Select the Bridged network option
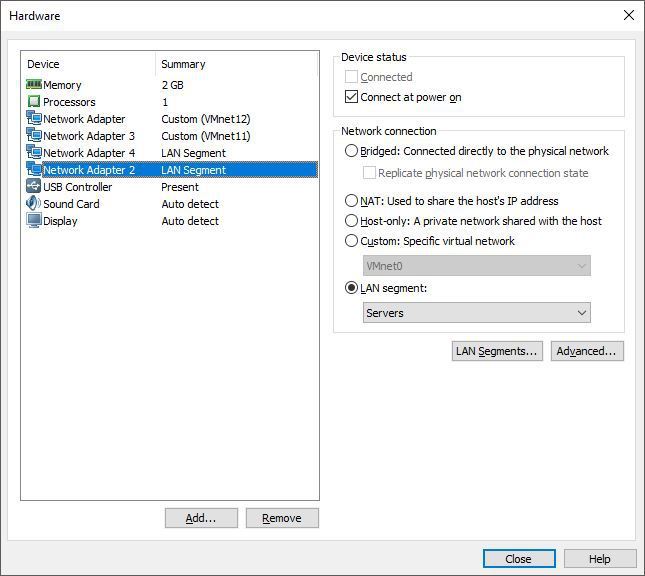The image size is (645, 576). pos(351,151)
